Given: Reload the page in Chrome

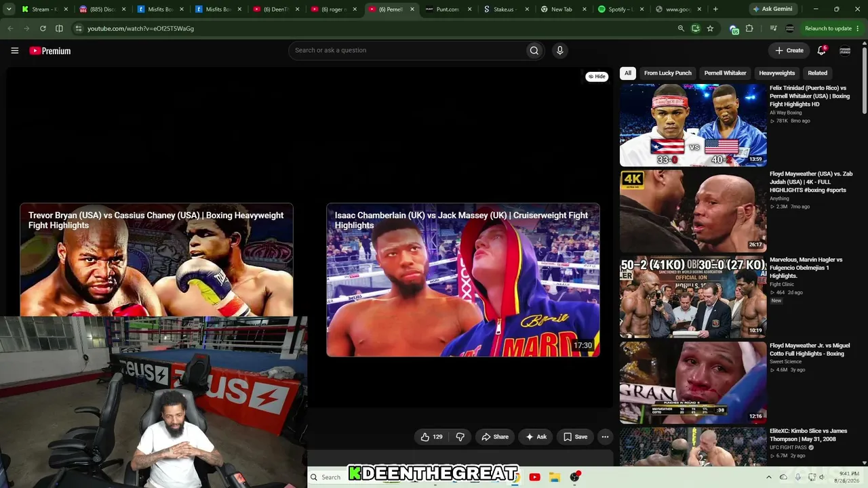Looking at the screenshot, I should tap(43, 28).
